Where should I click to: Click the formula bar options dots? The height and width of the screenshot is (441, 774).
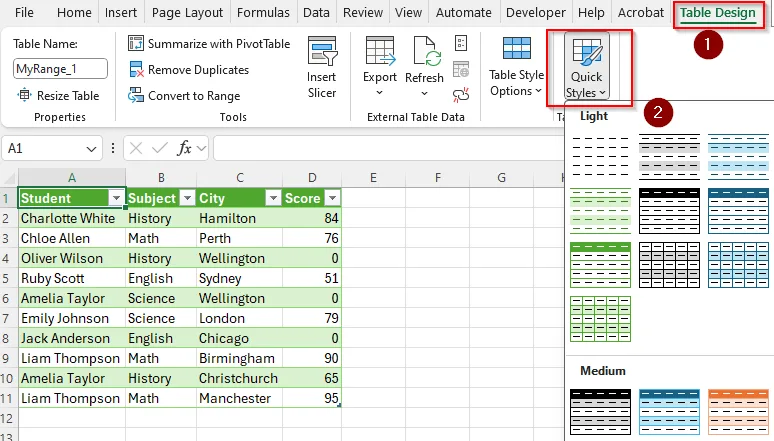click(113, 148)
